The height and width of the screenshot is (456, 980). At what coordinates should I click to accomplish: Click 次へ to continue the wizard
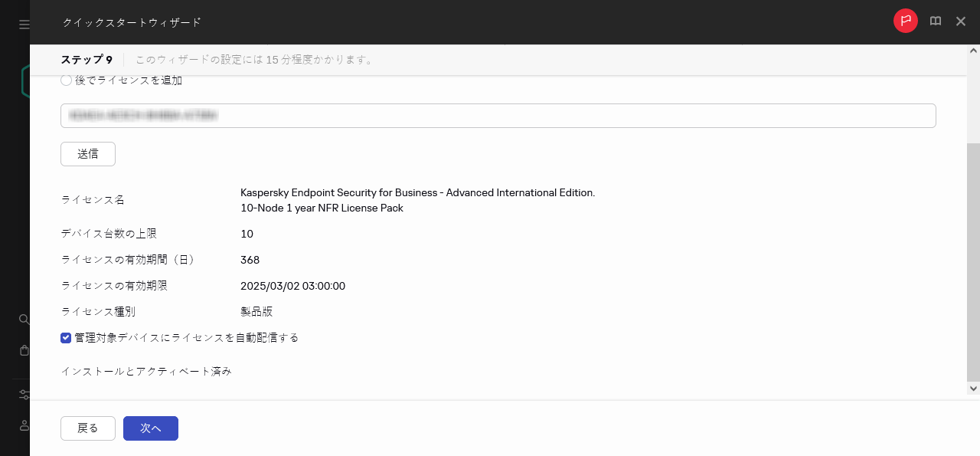tap(150, 428)
